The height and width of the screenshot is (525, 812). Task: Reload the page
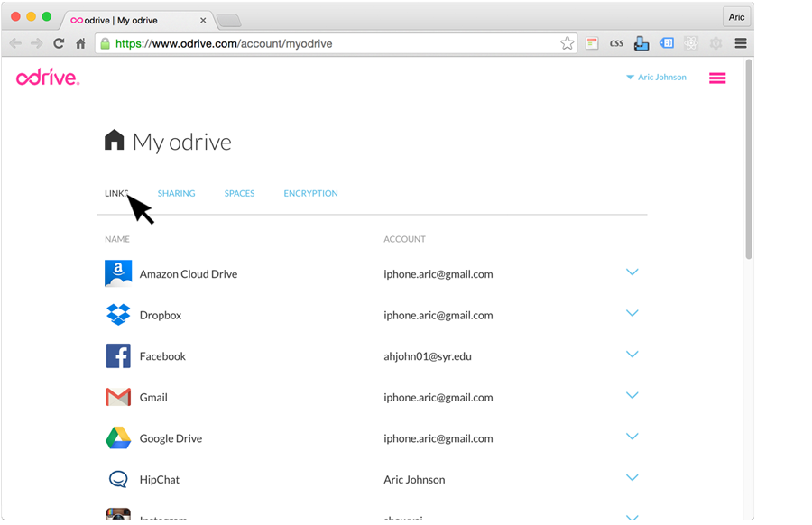(x=59, y=43)
